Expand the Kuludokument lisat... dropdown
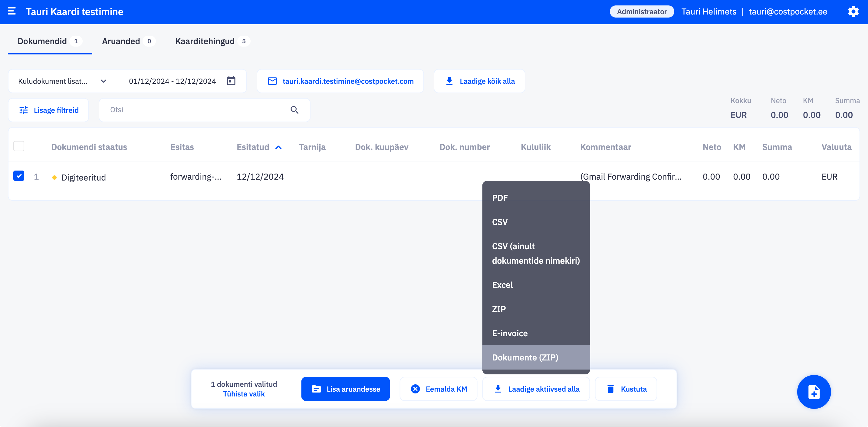868x427 pixels. point(63,81)
